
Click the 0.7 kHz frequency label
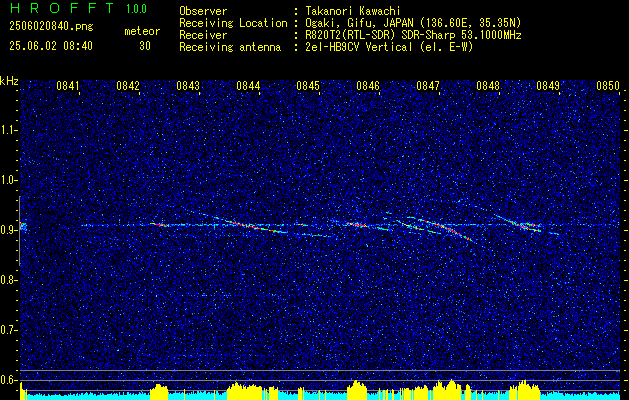tap(9, 330)
